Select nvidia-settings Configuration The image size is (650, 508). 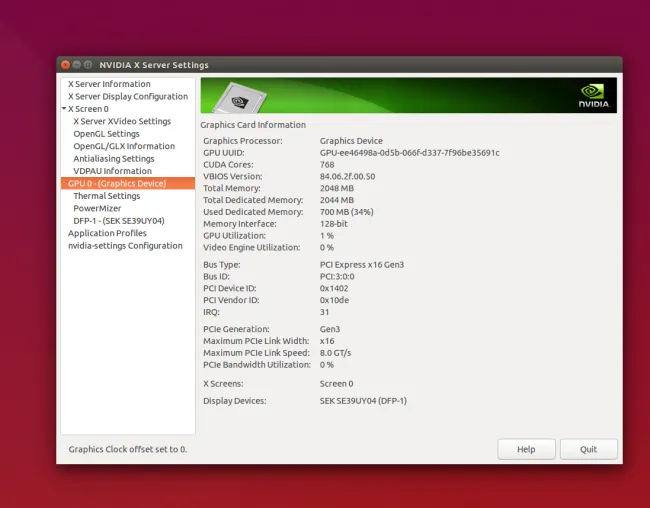tap(125, 246)
